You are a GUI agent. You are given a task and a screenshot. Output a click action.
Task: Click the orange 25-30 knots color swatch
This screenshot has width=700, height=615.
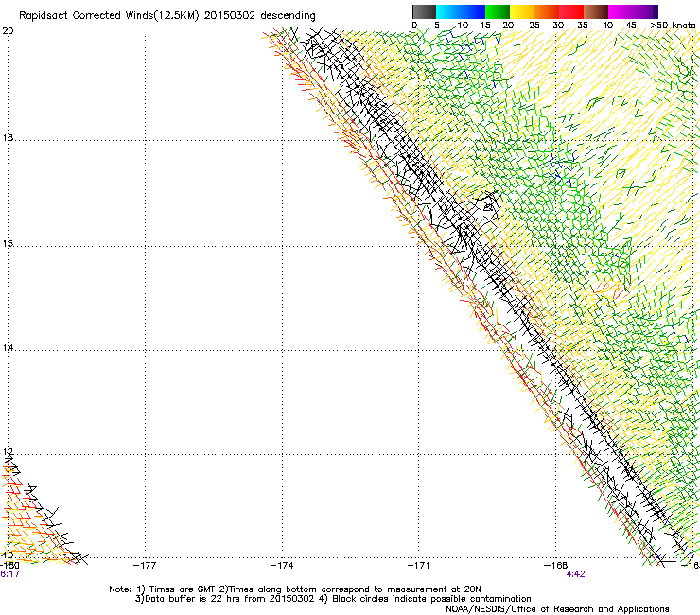[547, 11]
